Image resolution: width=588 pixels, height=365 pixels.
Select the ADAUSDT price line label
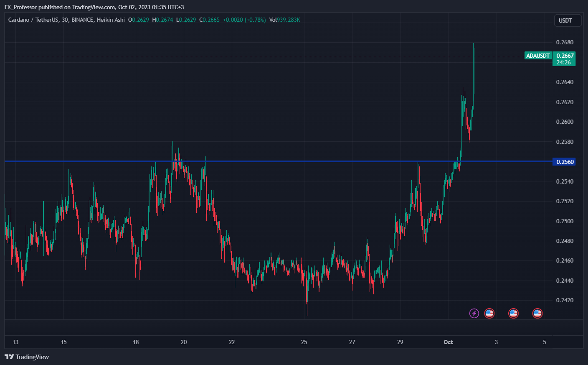coord(538,56)
